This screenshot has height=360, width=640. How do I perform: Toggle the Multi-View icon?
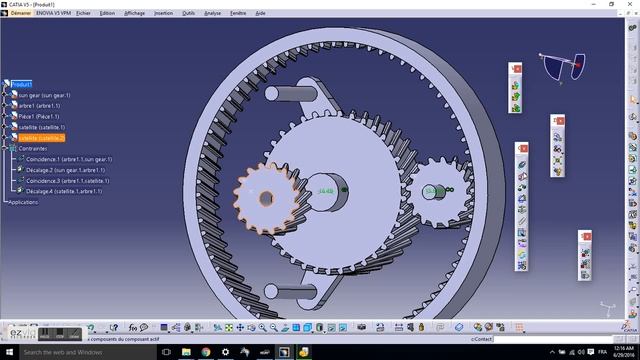point(296,327)
